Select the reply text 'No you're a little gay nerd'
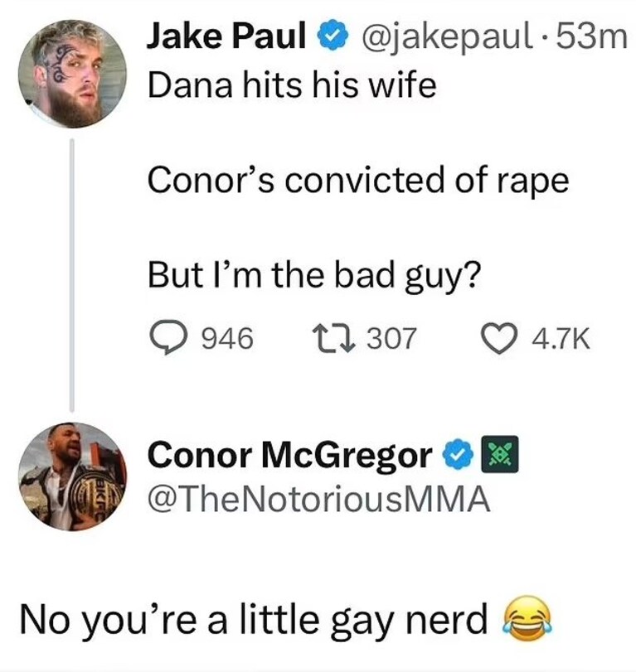636x672 pixels. pos(254,620)
